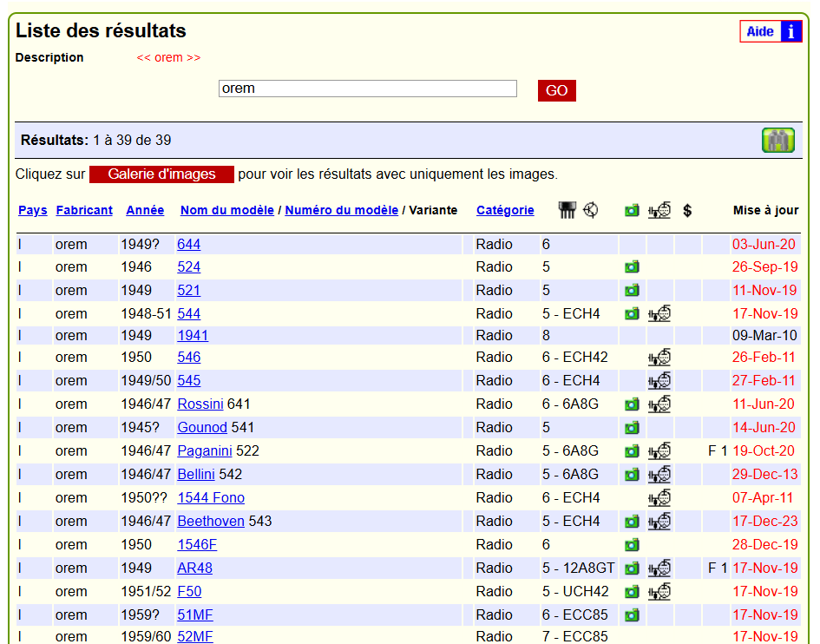Click the orem search input field
The height and width of the screenshot is (644, 820).
(368, 89)
